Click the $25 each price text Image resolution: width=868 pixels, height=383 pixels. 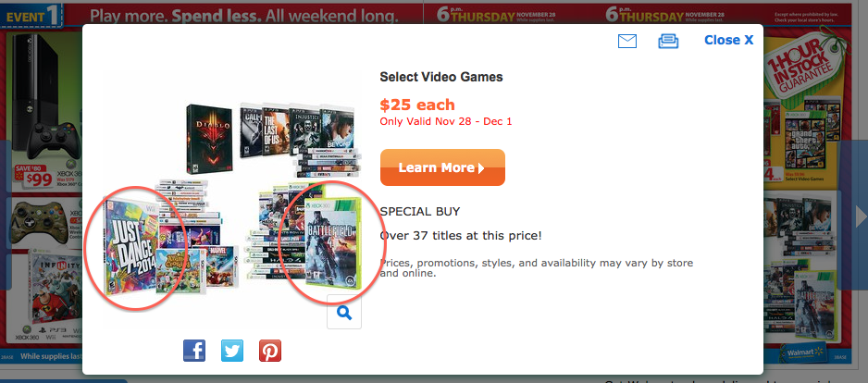(x=417, y=105)
